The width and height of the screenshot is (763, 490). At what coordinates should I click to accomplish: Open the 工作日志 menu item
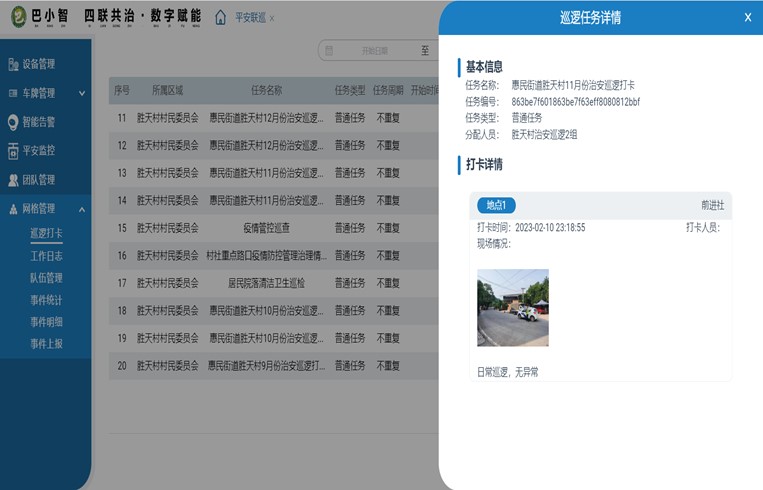(x=46, y=256)
